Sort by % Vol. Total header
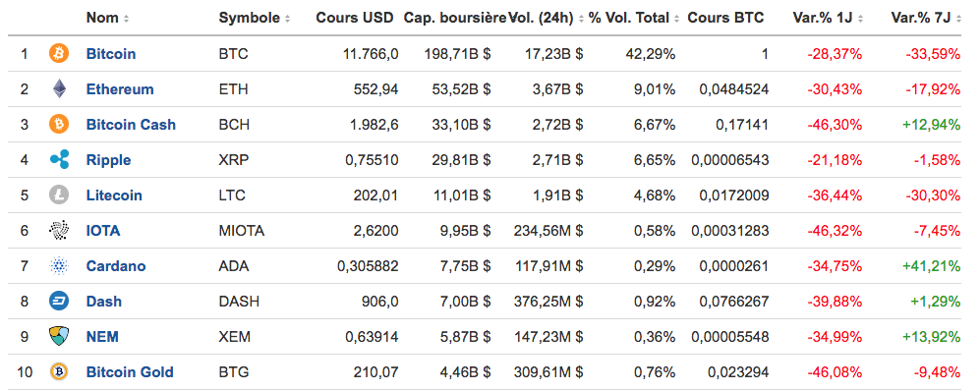The image size is (980, 390). (634, 18)
